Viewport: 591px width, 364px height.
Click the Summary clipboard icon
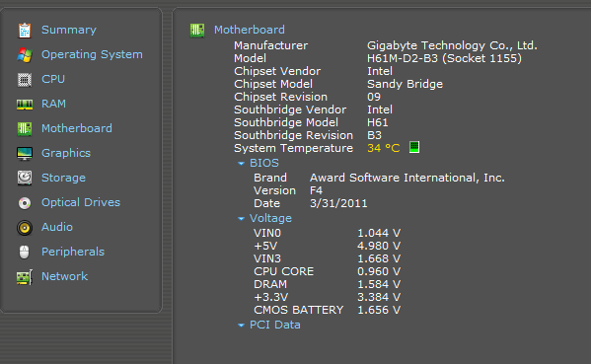25,31
